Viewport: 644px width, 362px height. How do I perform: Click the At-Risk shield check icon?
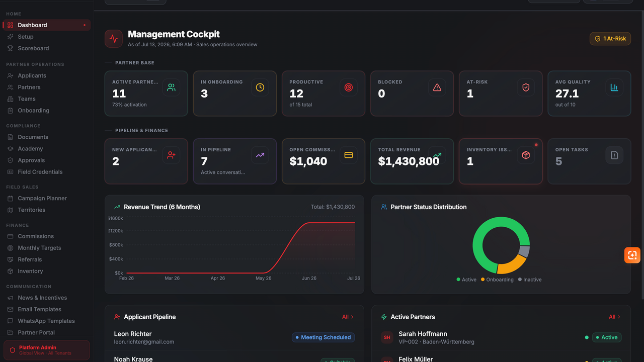pyautogui.click(x=526, y=87)
